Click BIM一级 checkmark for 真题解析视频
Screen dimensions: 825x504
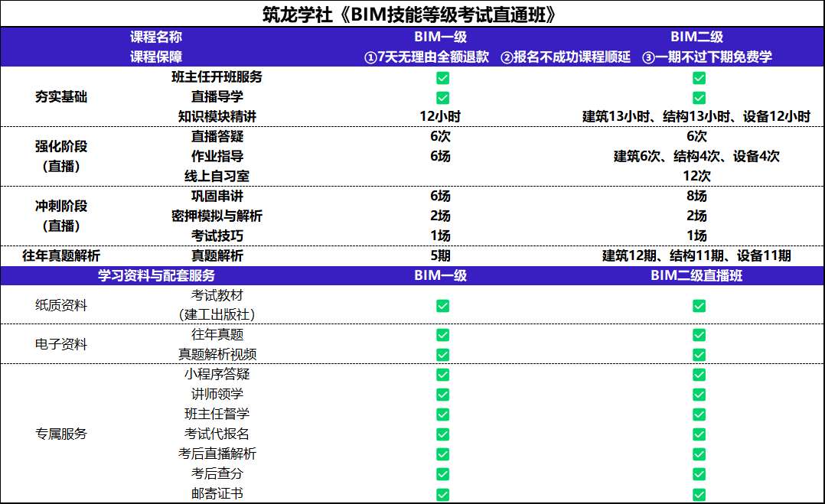click(442, 354)
